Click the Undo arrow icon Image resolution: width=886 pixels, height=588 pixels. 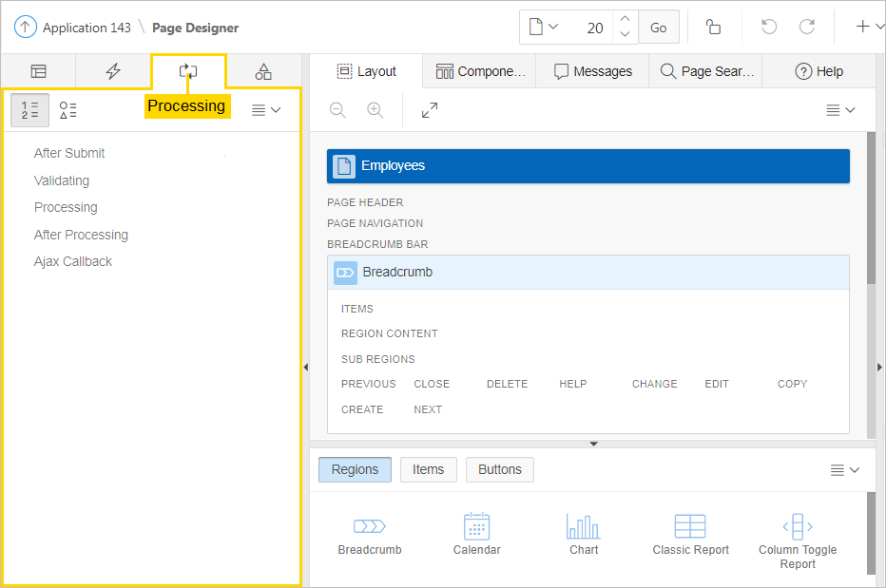coord(769,28)
